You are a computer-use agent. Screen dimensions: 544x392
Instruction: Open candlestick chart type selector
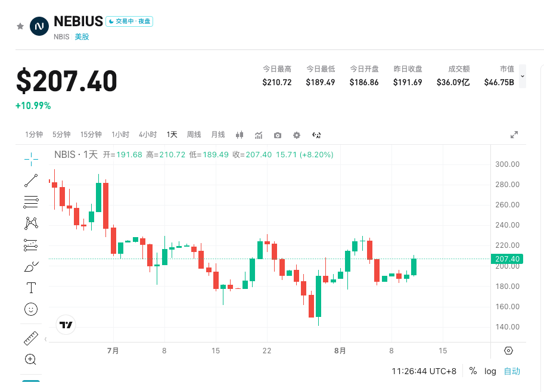[240, 135]
